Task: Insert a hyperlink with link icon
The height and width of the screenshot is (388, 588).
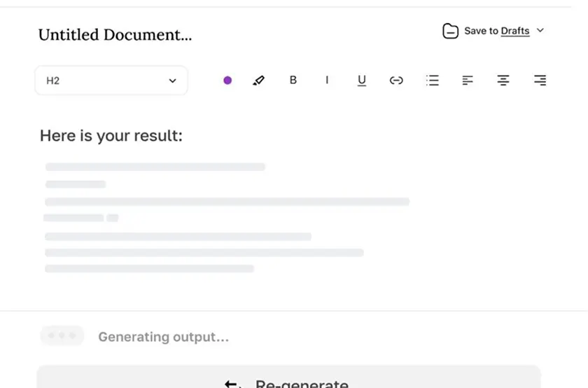Action: point(396,81)
